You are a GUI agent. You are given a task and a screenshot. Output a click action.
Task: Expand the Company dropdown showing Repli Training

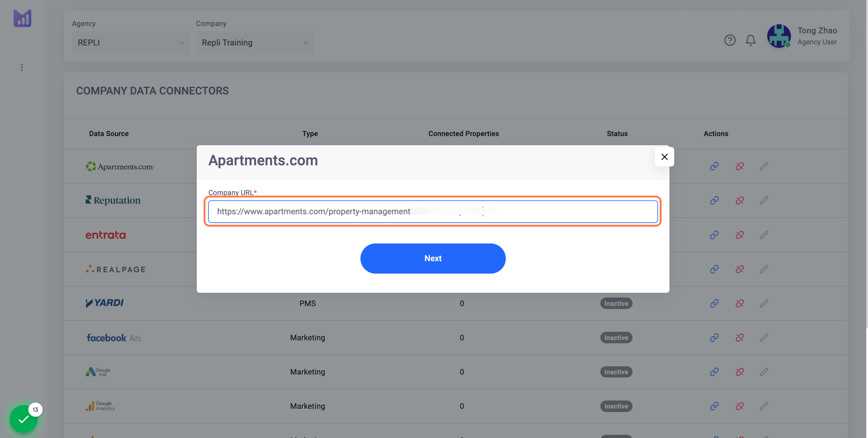[x=255, y=43]
